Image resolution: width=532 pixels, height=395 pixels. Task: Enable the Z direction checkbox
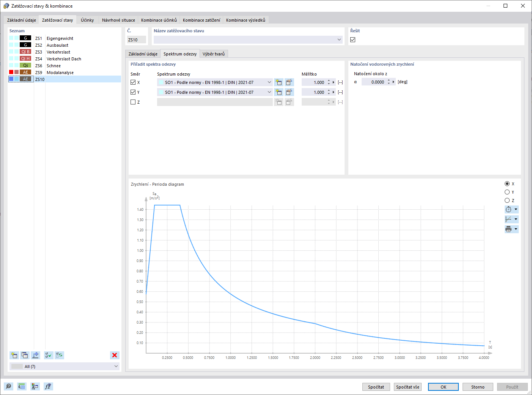coord(133,102)
